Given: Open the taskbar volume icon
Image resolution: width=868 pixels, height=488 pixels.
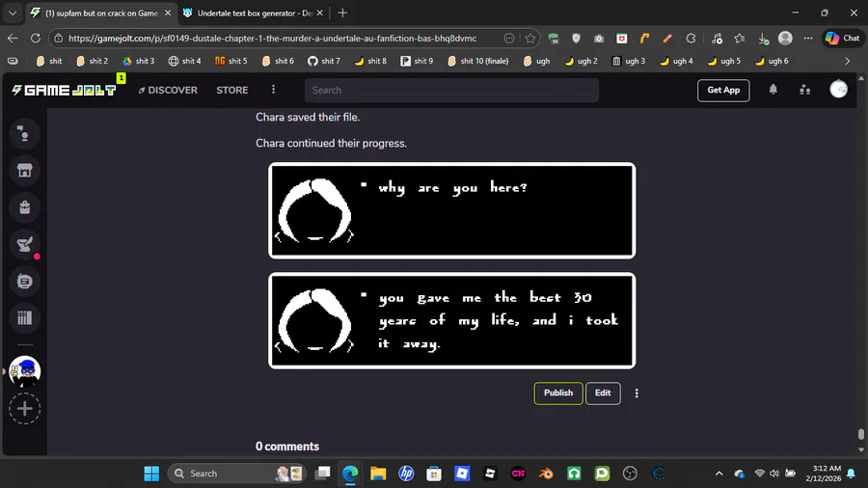Looking at the screenshot, I should (x=773, y=474).
